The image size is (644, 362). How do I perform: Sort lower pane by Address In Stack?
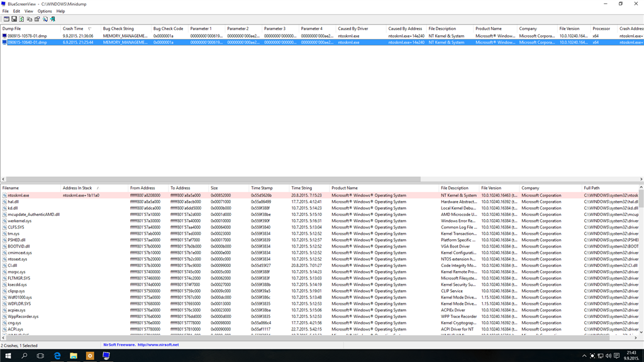94,188
